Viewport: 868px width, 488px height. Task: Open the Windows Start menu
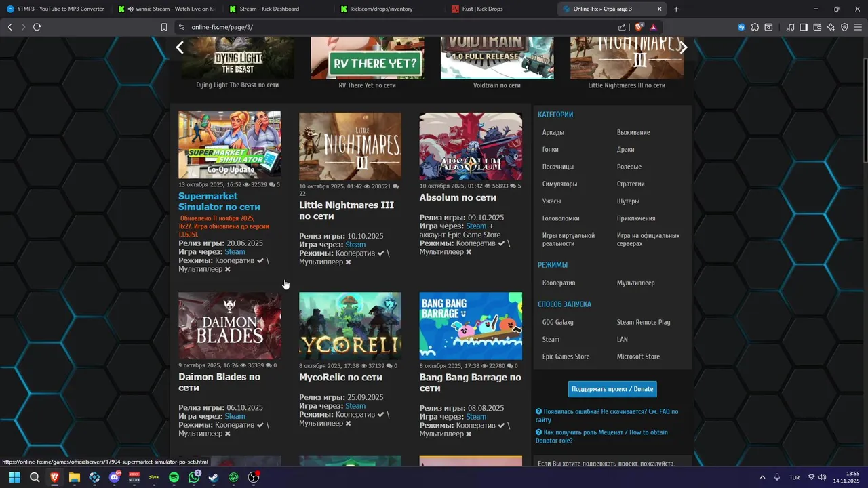tap(14, 477)
